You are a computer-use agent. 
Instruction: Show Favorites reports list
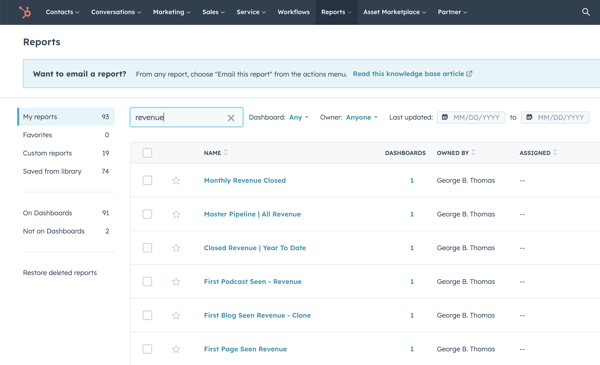[66, 135]
